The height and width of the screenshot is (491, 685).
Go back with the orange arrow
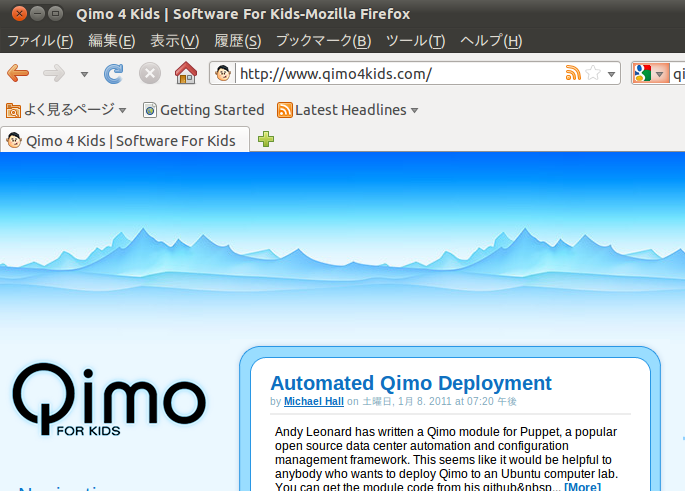(18, 73)
